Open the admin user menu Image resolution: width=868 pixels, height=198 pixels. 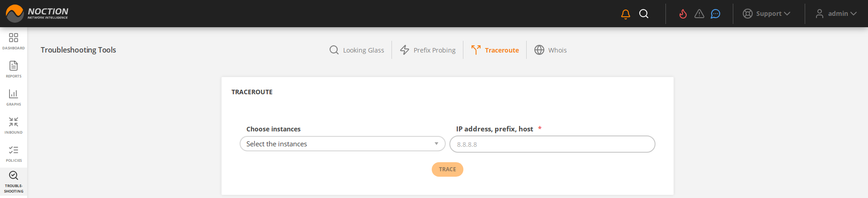(x=836, y=14)
